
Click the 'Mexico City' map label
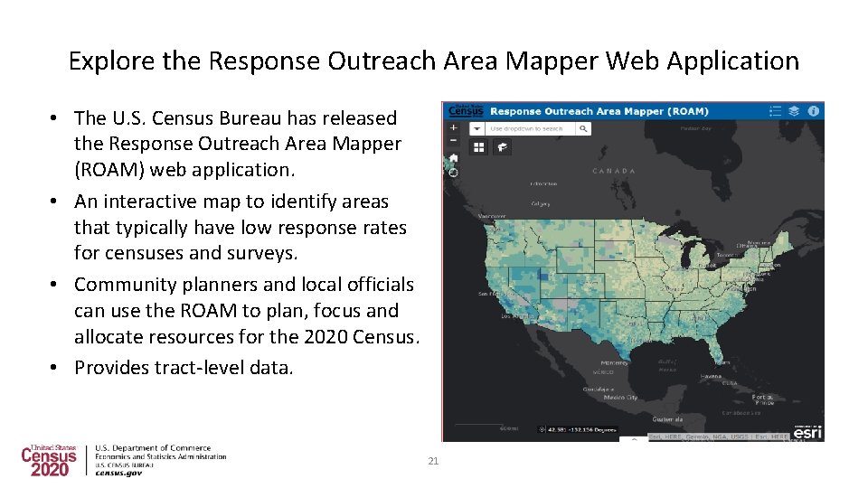click(x=620, y=398)
